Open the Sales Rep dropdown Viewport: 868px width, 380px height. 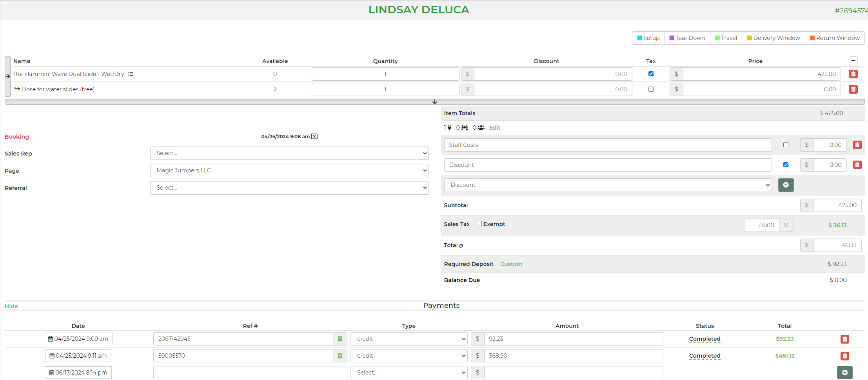coord(289,153)
